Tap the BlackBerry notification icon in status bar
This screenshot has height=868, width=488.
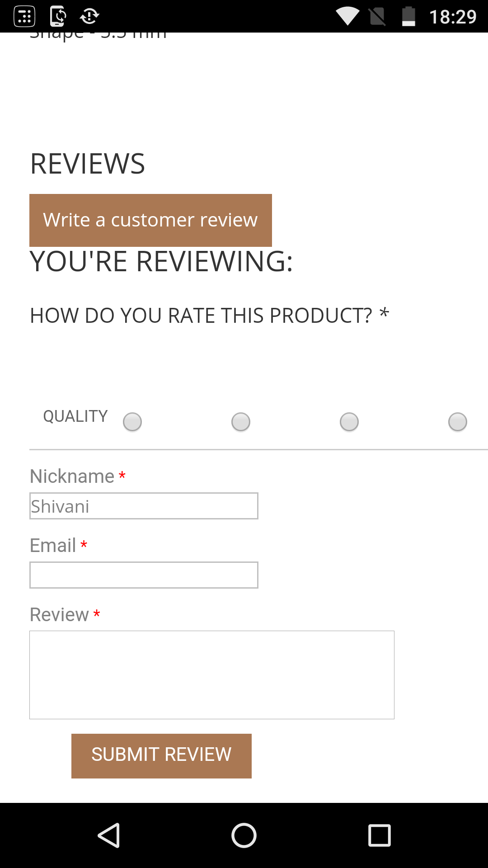[24, 17]
